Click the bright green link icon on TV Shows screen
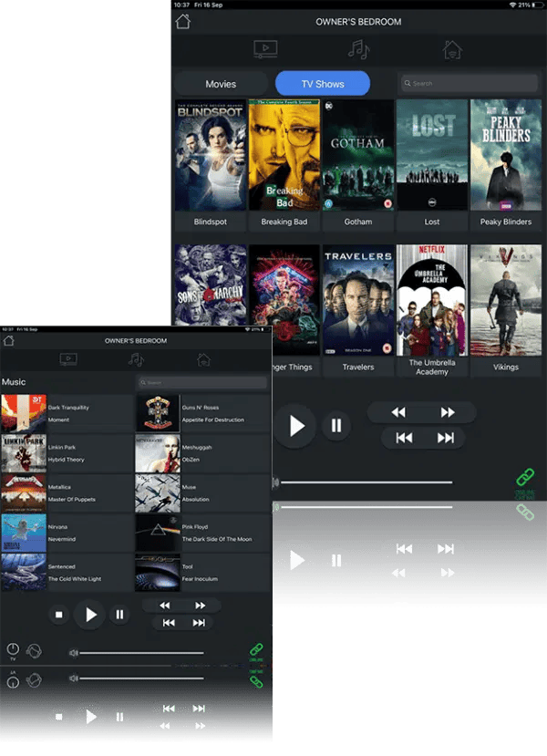The height and width of the screenshot is (756, 547). 525,477
